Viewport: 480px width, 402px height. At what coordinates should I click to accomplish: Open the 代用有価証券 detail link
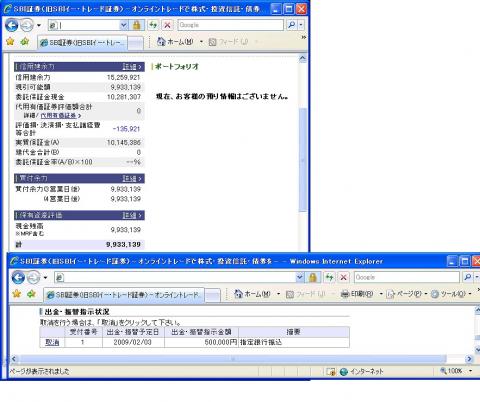(59, 116)
